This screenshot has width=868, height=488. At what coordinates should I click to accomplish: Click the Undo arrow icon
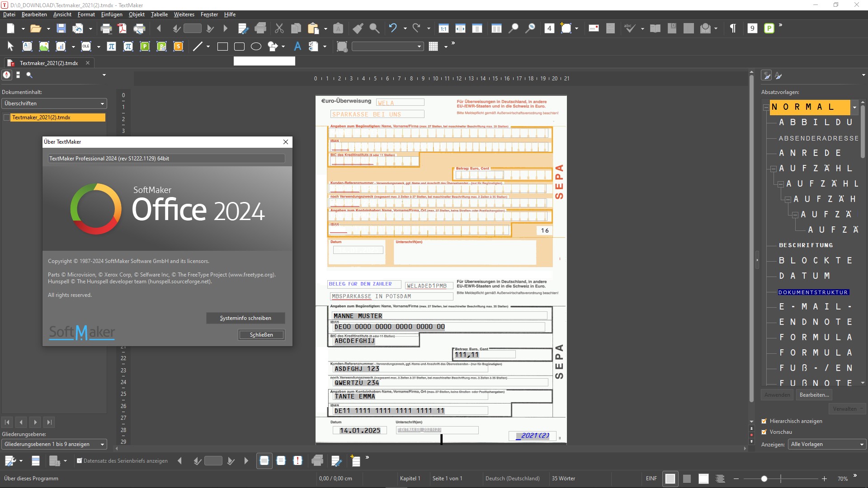click(392, 28)
